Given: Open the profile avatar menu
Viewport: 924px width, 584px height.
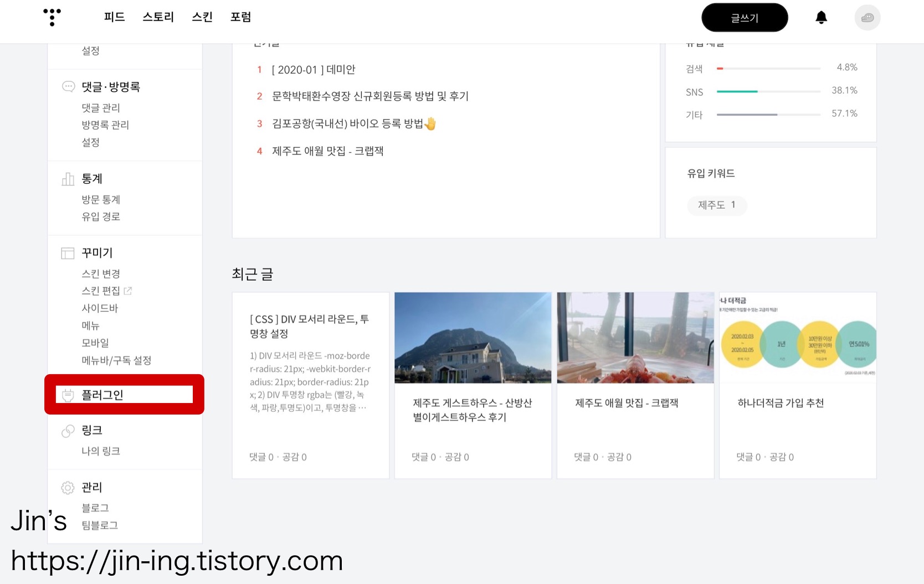Looking at the screenshot, I should click(x=867, y=18).
